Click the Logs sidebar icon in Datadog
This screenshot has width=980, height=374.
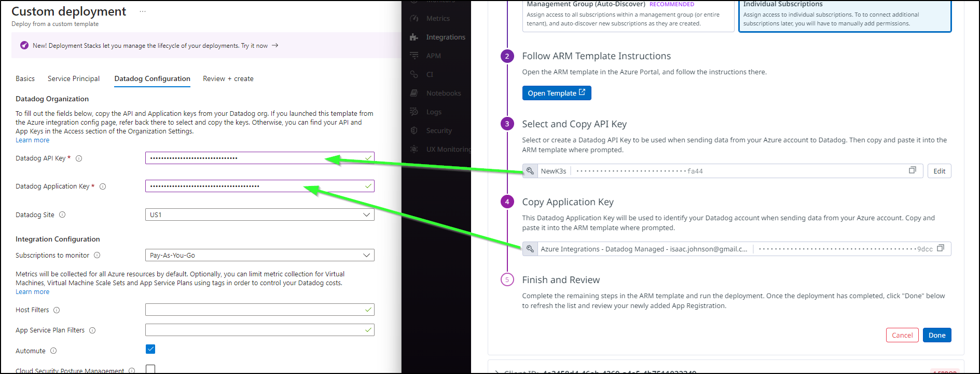(414, 112)
